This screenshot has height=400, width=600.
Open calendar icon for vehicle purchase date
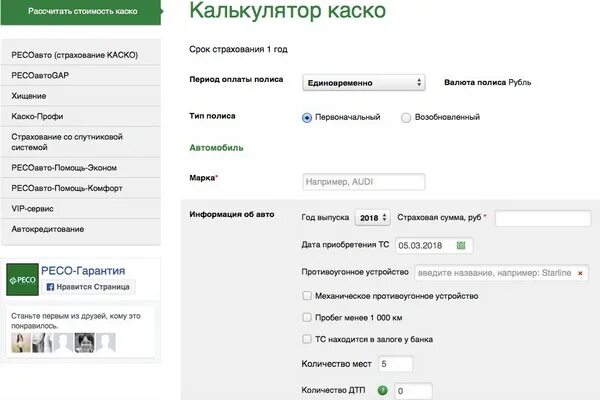pos(461,245)
